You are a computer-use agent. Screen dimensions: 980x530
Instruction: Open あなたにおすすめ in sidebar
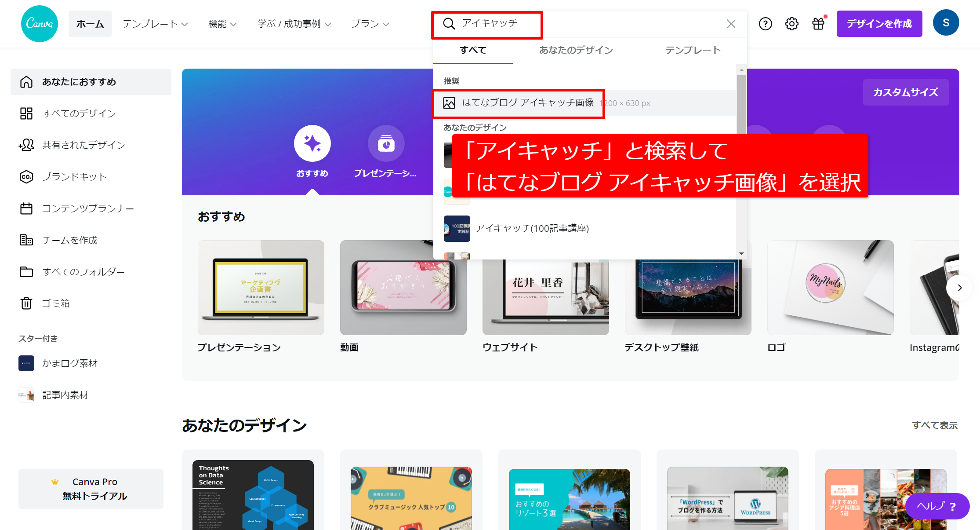(x=91, y=82)
